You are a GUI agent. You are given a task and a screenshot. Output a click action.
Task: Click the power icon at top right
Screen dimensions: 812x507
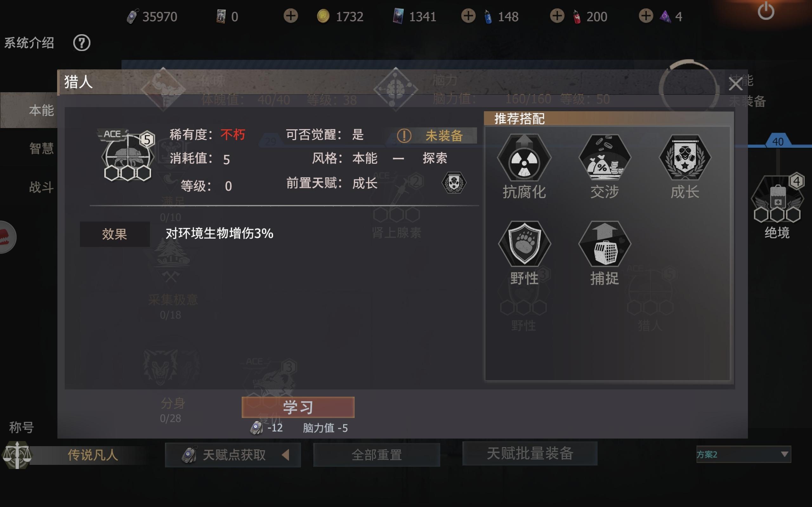point(766,11)
